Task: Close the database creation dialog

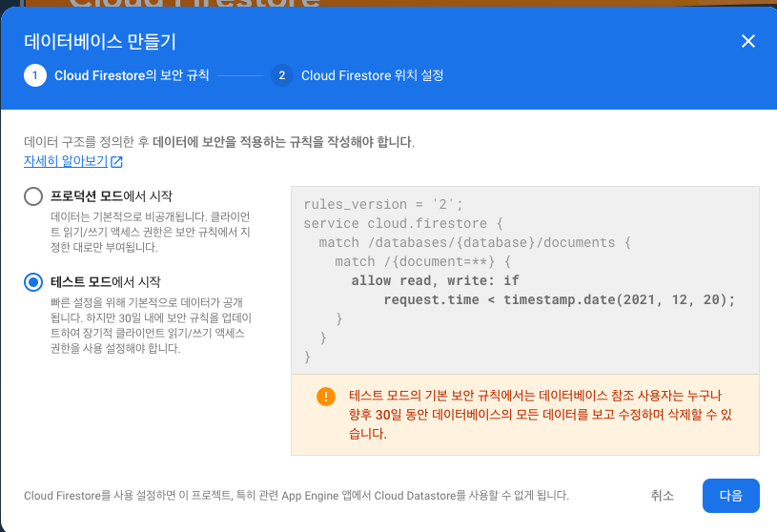Action: (747, 41)
